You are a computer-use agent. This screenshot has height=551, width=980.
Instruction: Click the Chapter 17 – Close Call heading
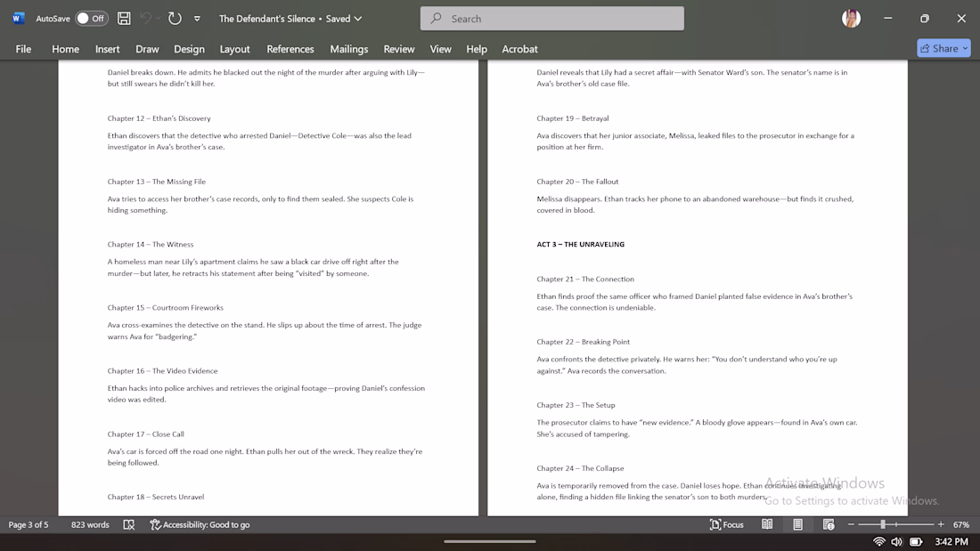point(145,434)
